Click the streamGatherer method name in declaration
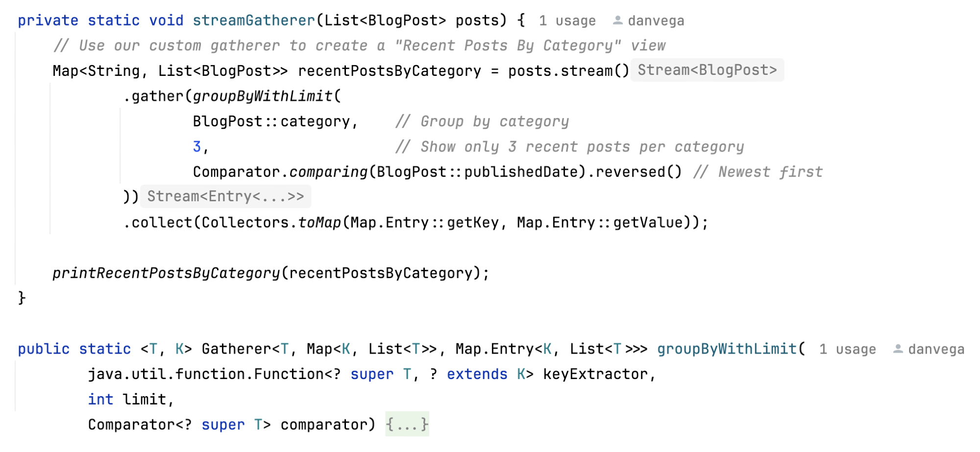Image resolution: width=980 pixels, height=452 pixels. click(253, 21)
